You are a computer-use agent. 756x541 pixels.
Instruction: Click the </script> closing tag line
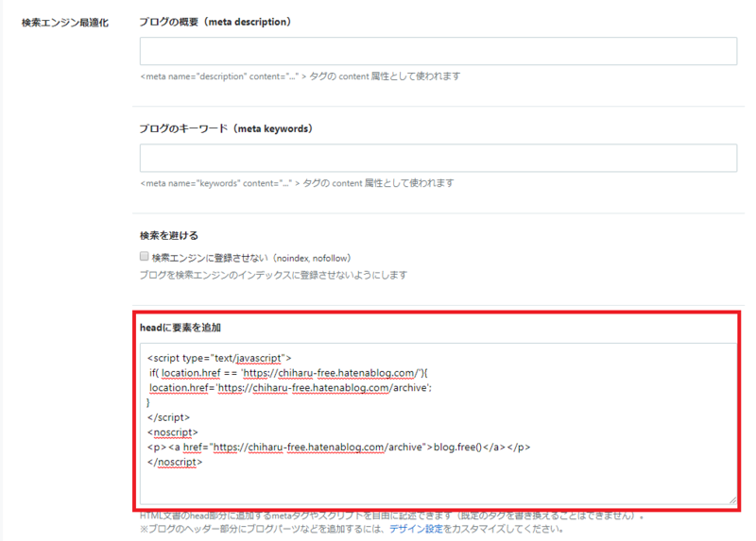[169, 417]
